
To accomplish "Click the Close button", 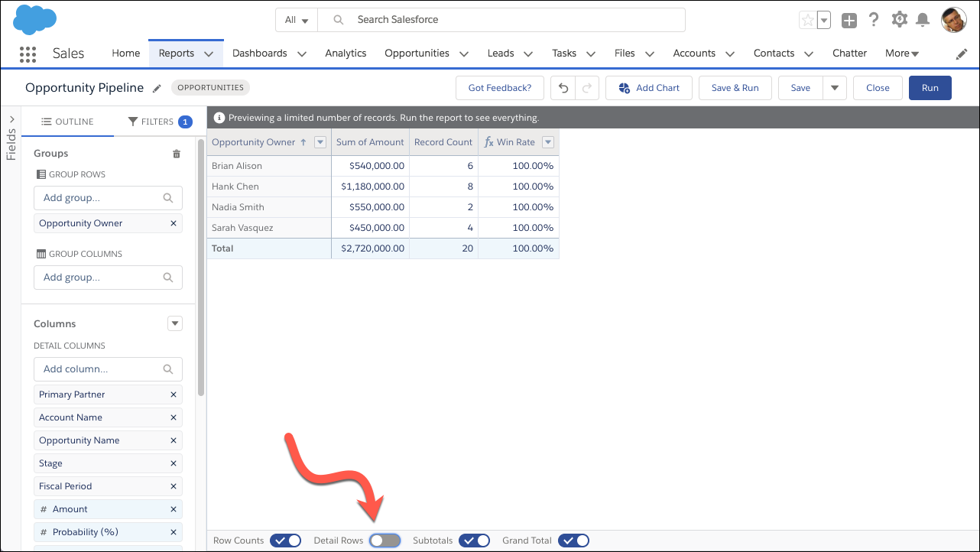I will pyautogui.click(x=878, y=88).
